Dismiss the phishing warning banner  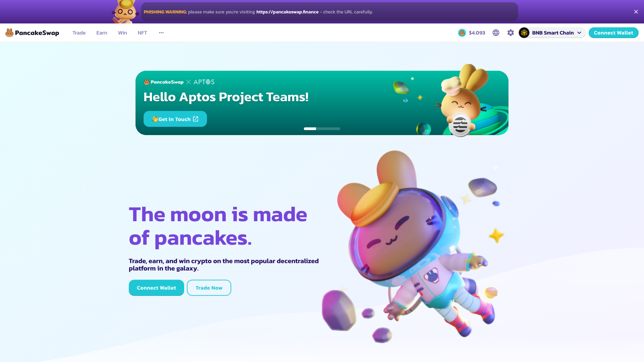coord(636,12)
